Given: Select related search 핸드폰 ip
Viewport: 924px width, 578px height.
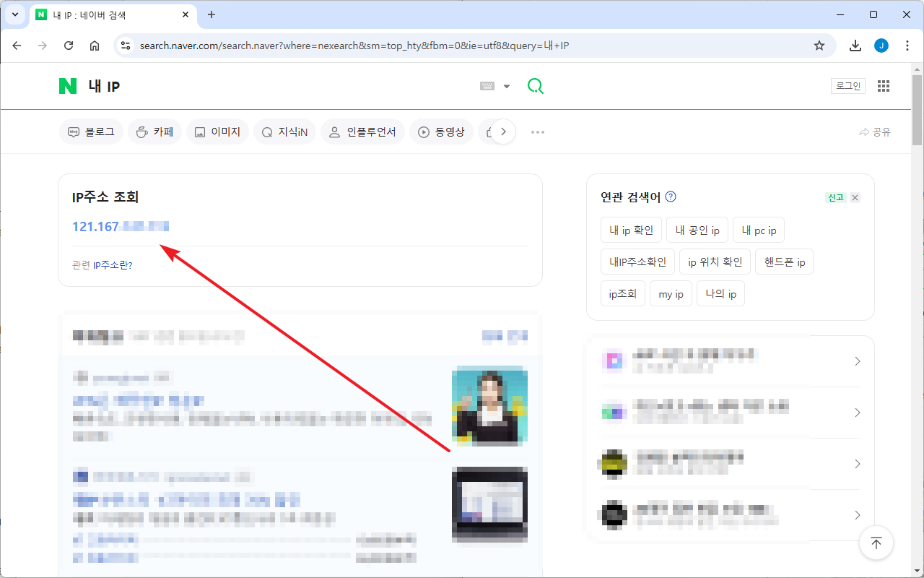Looking at the screenshot, I should pyautogui.click(x=785, y=262).
